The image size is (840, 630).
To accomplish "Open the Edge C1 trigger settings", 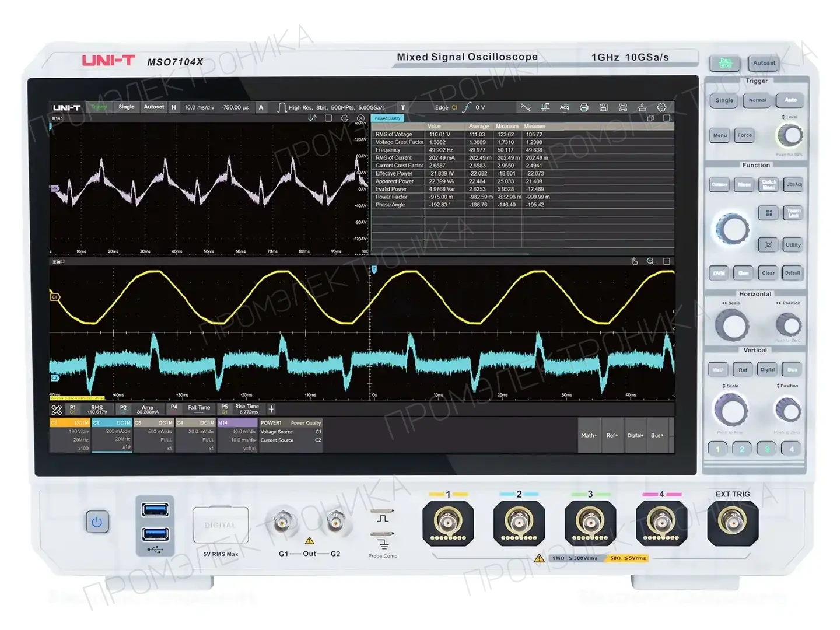I will click(460, 107).
